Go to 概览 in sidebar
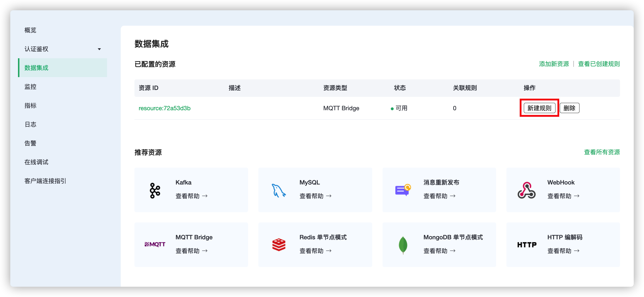 (x=31, y=30)
